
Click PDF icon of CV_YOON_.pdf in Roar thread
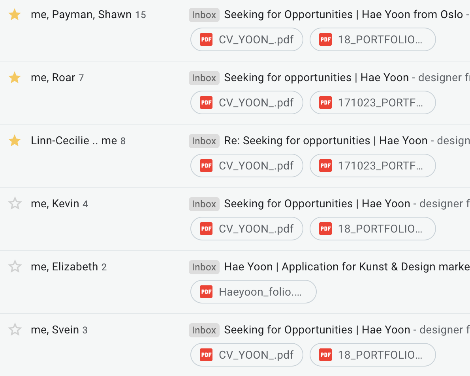[x=206, y=103]
